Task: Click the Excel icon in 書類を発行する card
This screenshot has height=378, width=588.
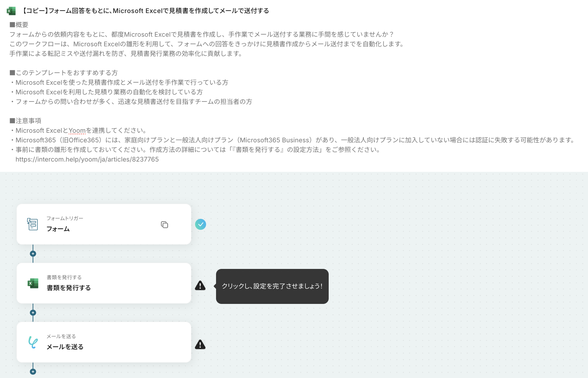Action: point(33,283)
